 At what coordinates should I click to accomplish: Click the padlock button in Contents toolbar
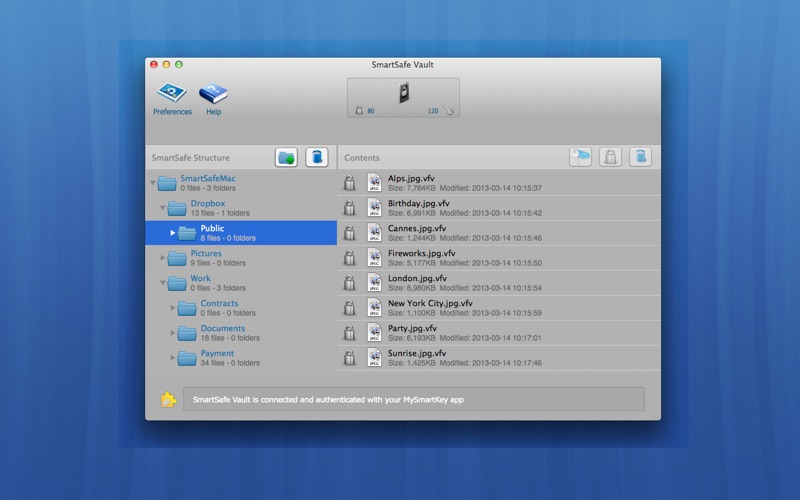coord(610,157)
